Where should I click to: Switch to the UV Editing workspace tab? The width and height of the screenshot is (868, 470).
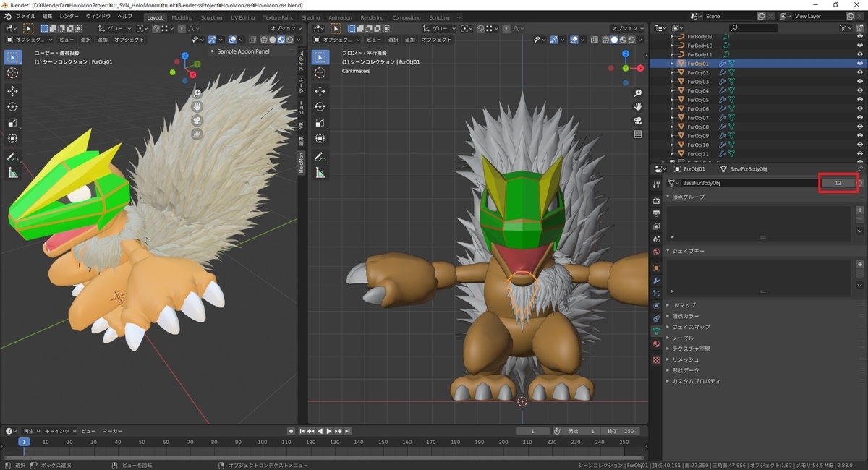243,17
